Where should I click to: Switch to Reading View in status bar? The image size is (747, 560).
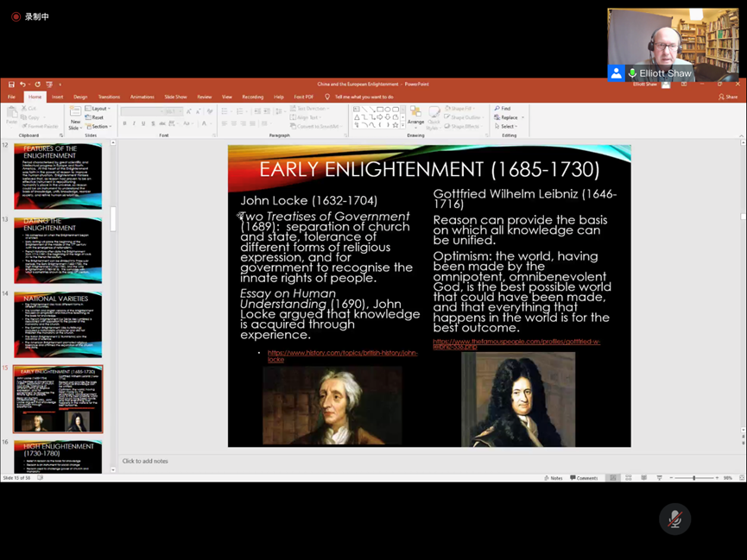pyautogui.click(x=643, y=478)
